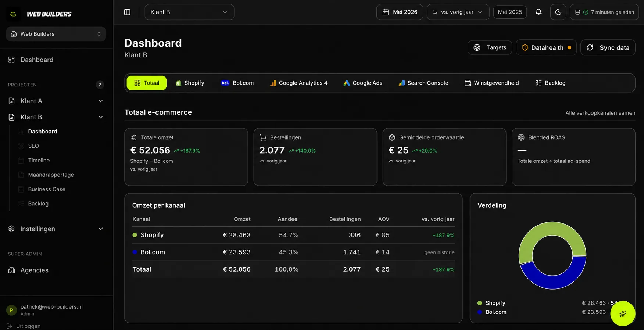
Task: Switch to the Totaal tab
Action: pos(147,83)
